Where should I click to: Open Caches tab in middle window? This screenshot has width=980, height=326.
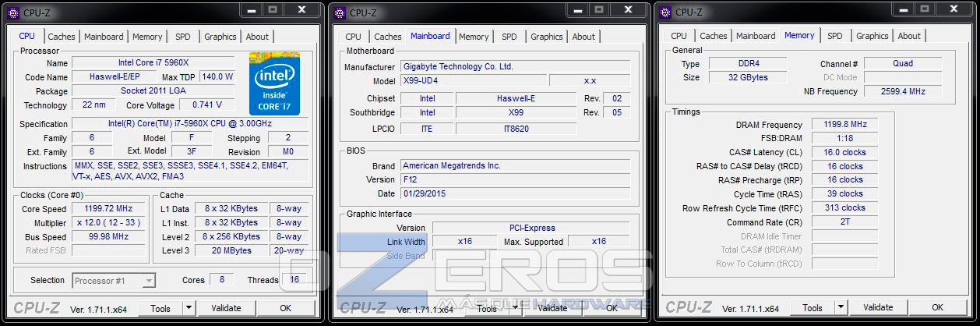coord(387,37)
